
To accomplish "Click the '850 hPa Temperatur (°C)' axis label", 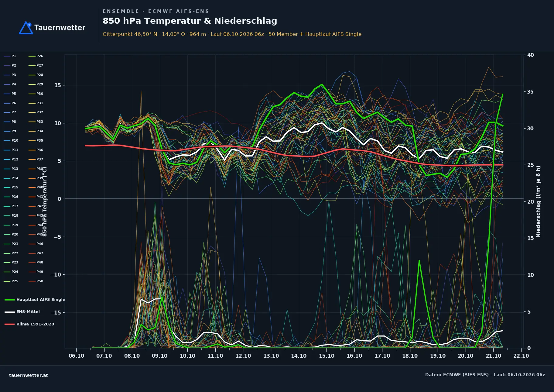I will pos(45,201).
